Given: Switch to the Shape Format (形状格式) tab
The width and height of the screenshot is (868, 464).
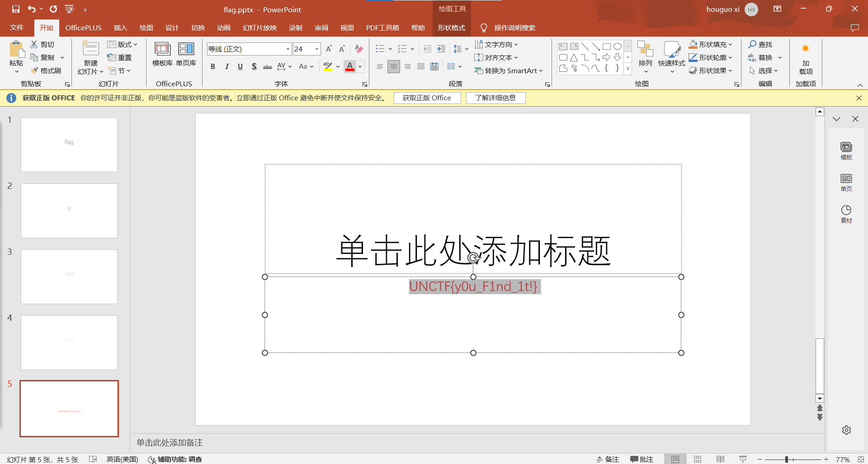Looking at the screenshot, I should (451, 28).
